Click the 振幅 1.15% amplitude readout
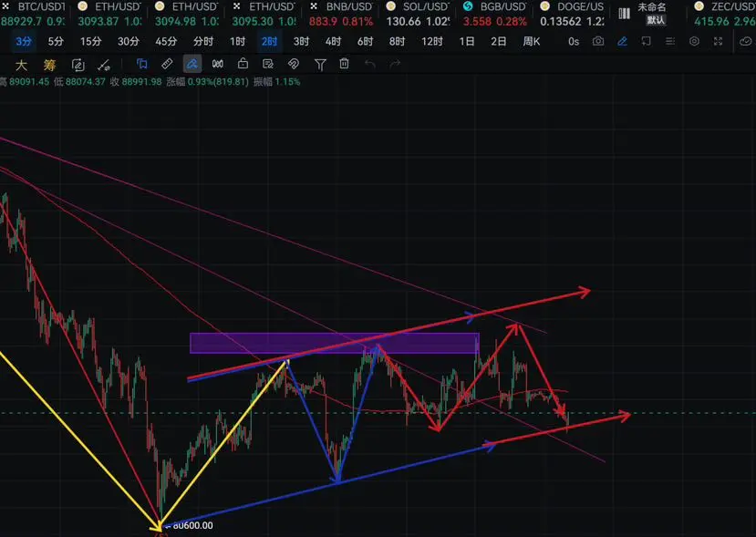Viewport: 756px width, 537px height. click(x=276, y=82)
